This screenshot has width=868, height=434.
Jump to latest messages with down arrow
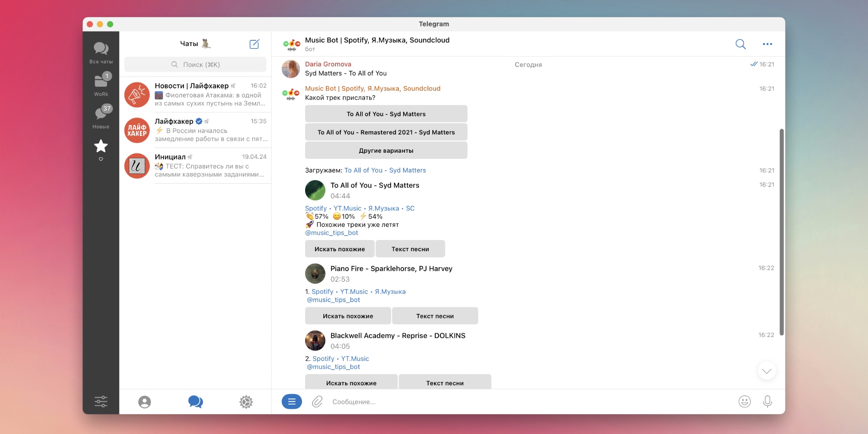click(x=767, y=371)
